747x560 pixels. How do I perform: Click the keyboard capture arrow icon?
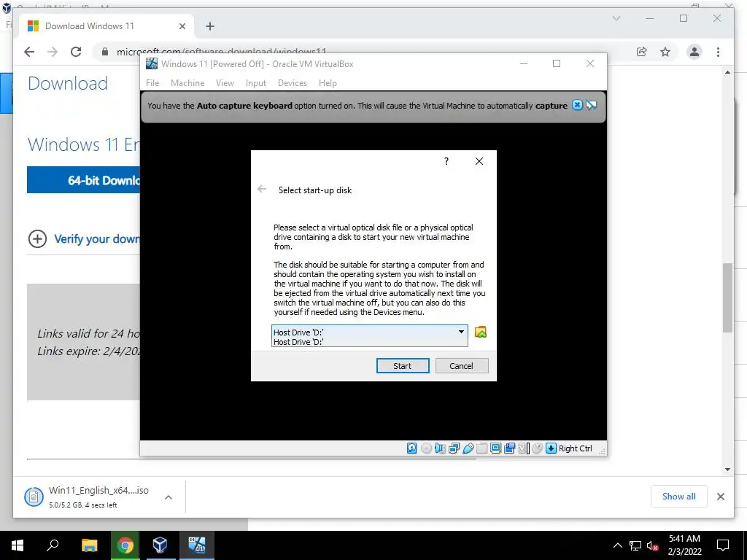[551, 448]
